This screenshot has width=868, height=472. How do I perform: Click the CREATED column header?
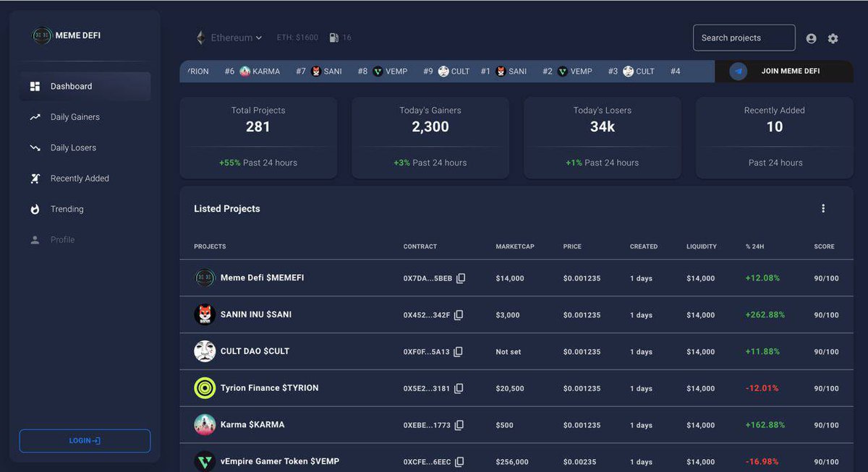click(644, 246)
